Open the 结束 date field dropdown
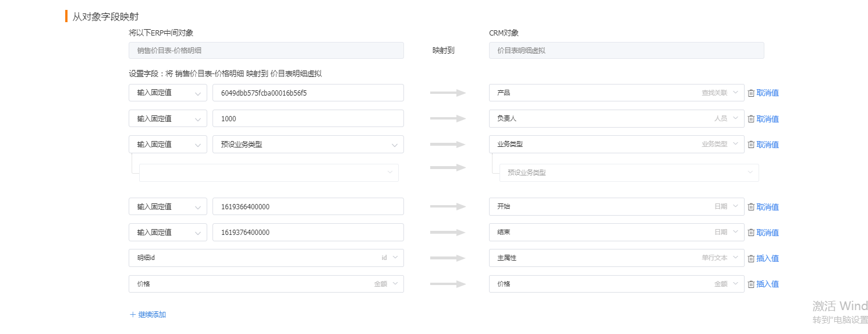The width and height of the screenshot is (868, 334). [617, 232]
